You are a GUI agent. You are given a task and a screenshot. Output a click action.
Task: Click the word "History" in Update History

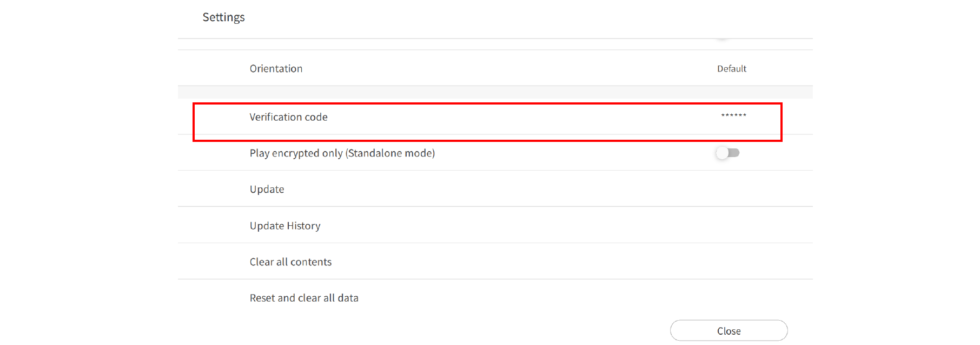303,226
